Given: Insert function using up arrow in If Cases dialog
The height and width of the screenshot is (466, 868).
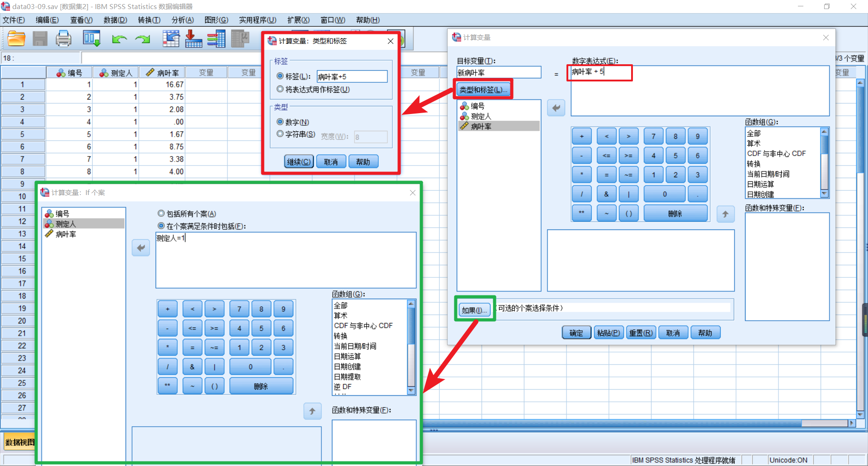Looking at the screenshot, I should 312,411.
